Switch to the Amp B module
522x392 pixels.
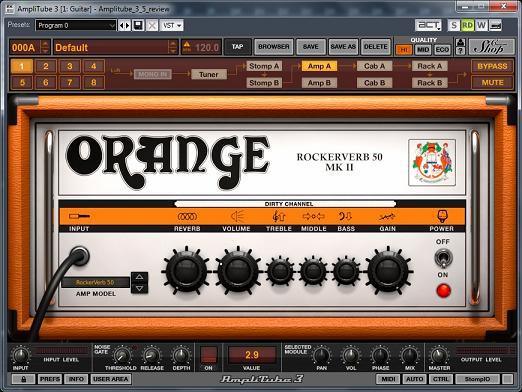pyautogui.click(x=319, y=83)
